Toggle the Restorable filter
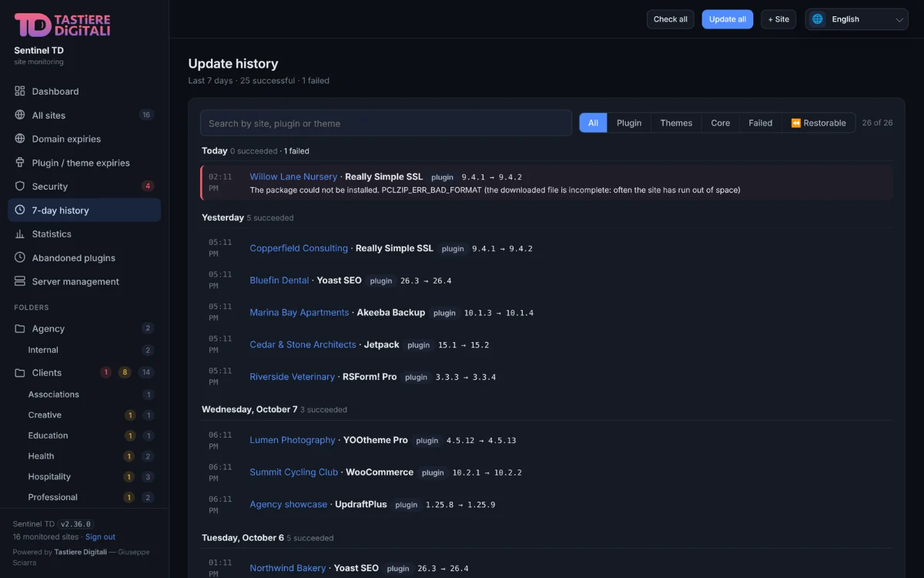Image resolution: width=924 pixels, height=578 pixels. (819, 123)
